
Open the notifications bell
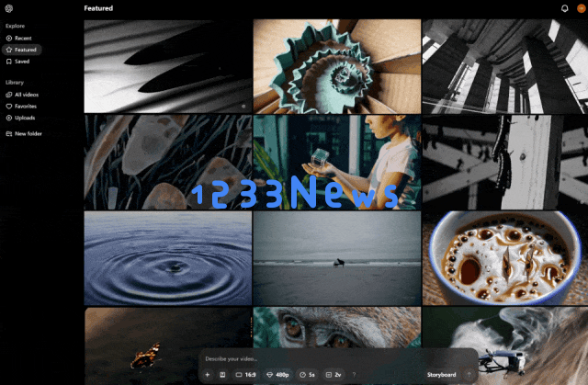click(x=564, y=8)
